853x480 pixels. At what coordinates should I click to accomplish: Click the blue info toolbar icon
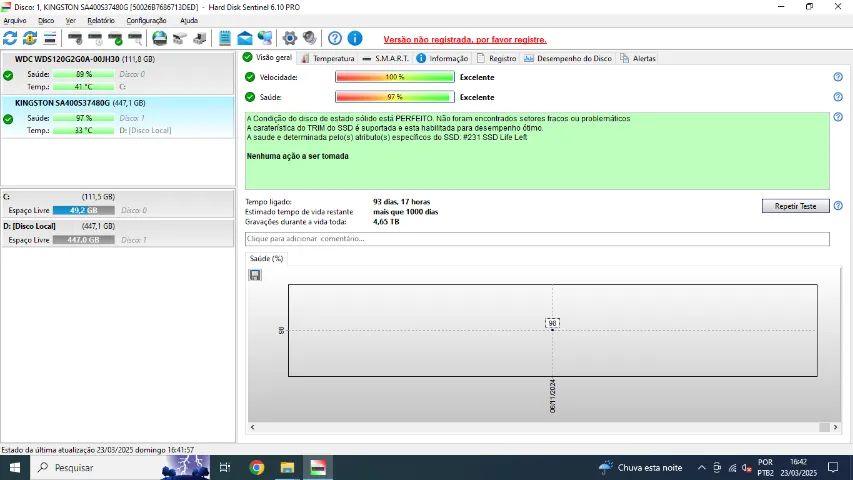(x=355, y=38)
